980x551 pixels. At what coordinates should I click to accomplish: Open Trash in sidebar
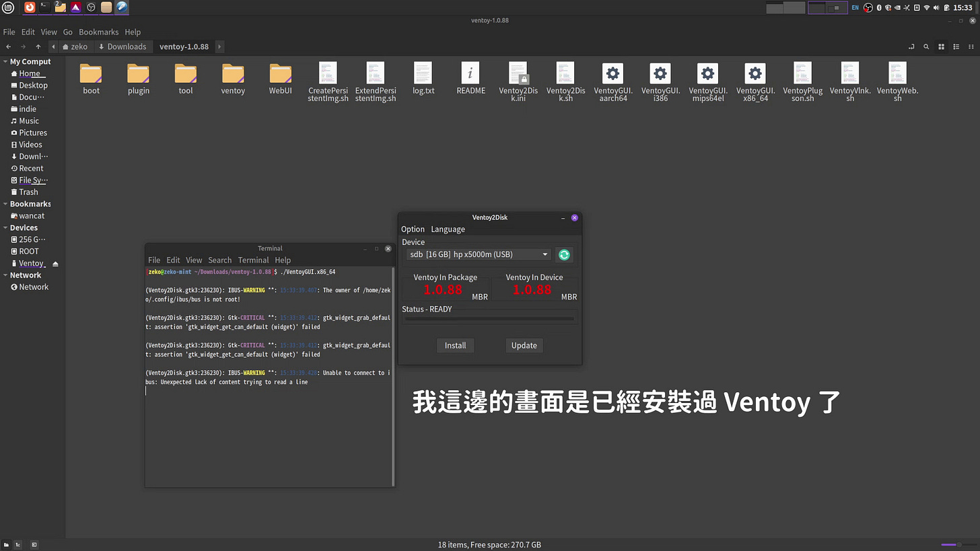coord(28,192)
